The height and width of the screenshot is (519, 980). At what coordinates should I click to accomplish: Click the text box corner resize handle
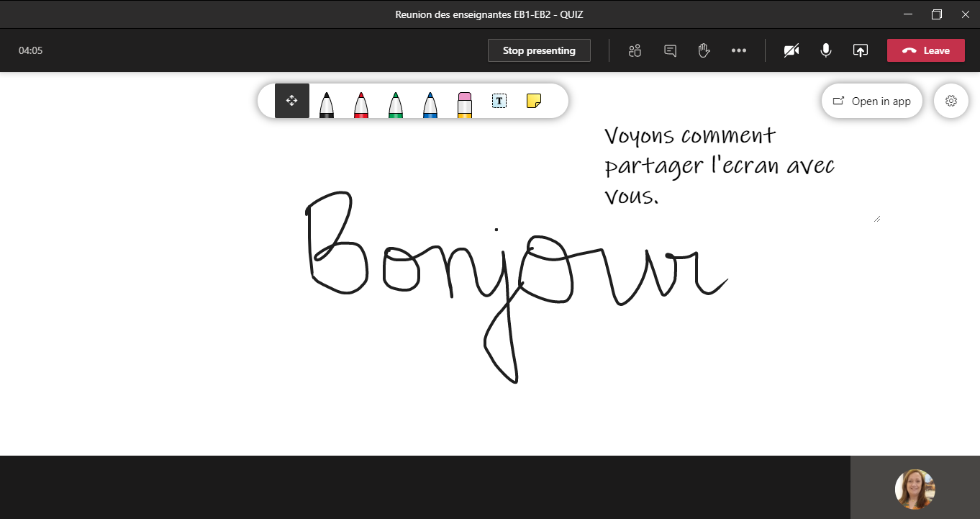pos(877,219)
